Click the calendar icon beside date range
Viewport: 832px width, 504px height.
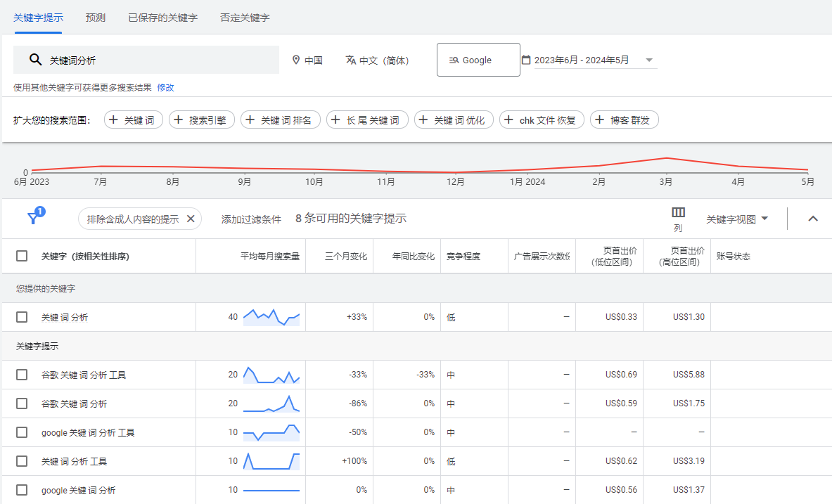526,60
